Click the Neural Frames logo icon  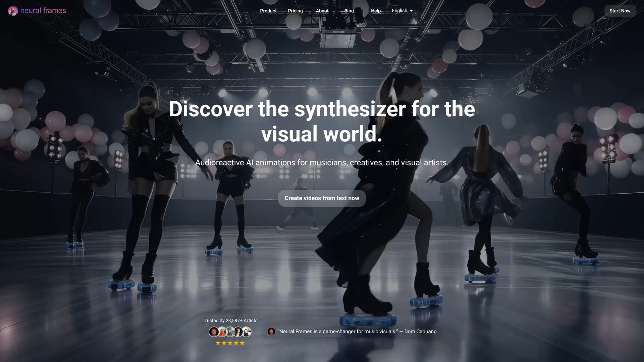coord(13,11)
